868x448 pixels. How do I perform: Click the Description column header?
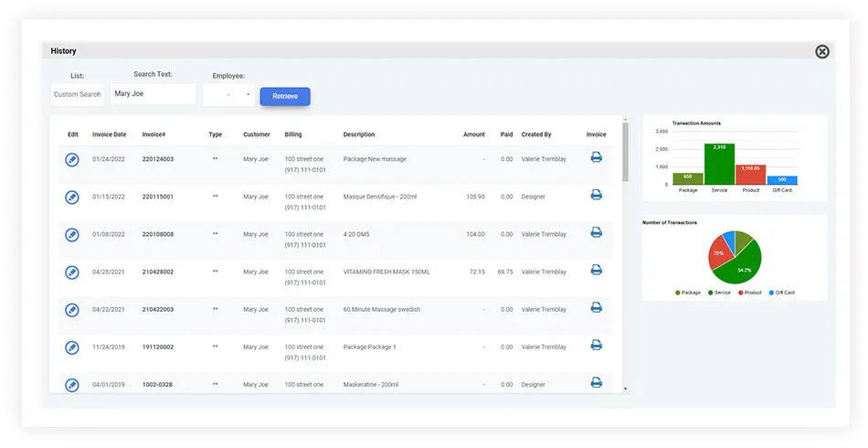point(359,134)
